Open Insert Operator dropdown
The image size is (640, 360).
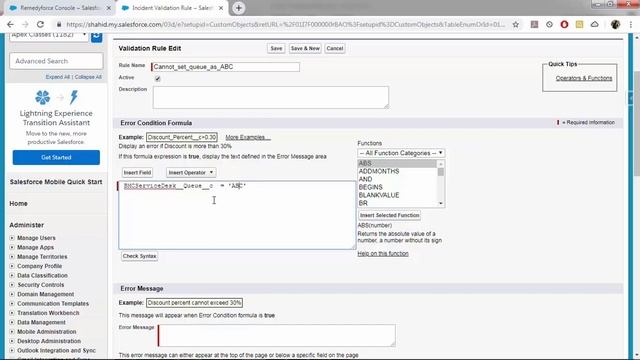[191, 173]
